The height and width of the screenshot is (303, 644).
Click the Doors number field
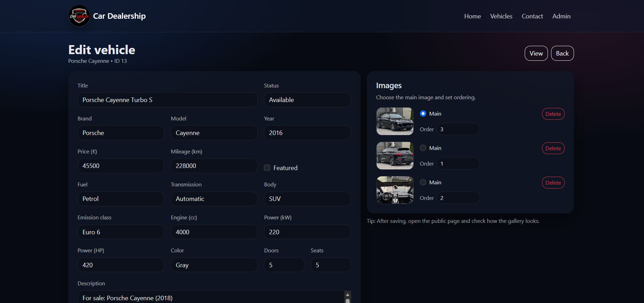pyautogui.click(x=284, y=265)
